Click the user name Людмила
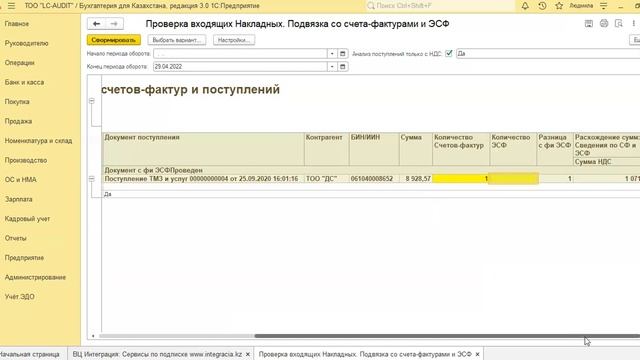Viewport: 640px width, 360px height. (581, 6)
